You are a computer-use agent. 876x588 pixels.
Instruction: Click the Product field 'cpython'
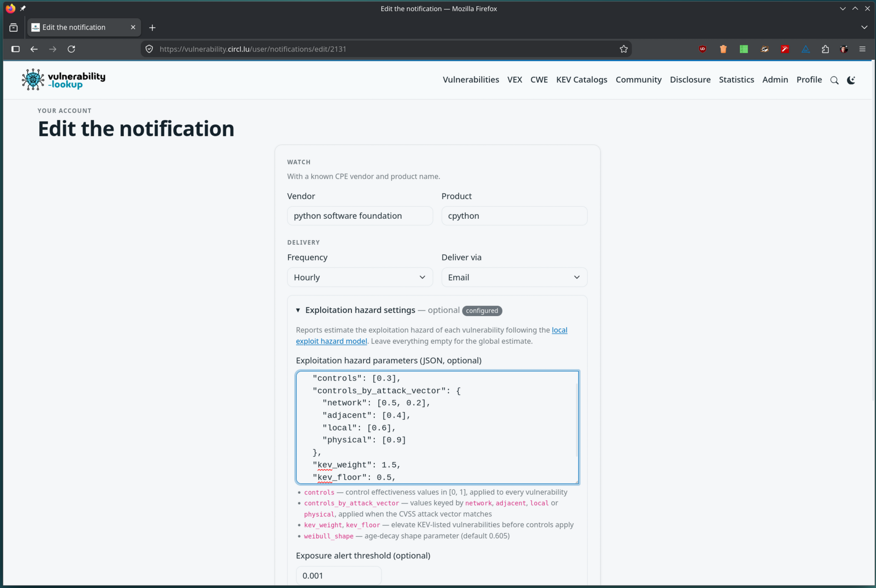click(514, 216)
